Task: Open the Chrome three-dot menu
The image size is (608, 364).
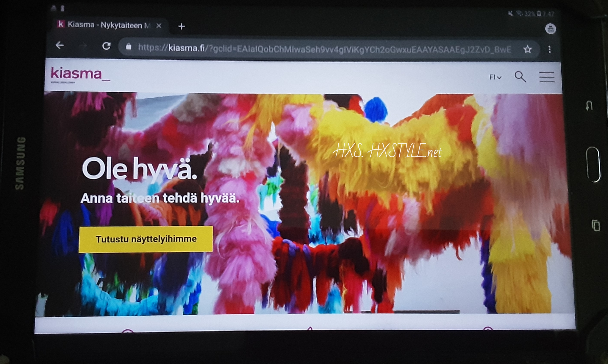Action: [x=550, y=50]
